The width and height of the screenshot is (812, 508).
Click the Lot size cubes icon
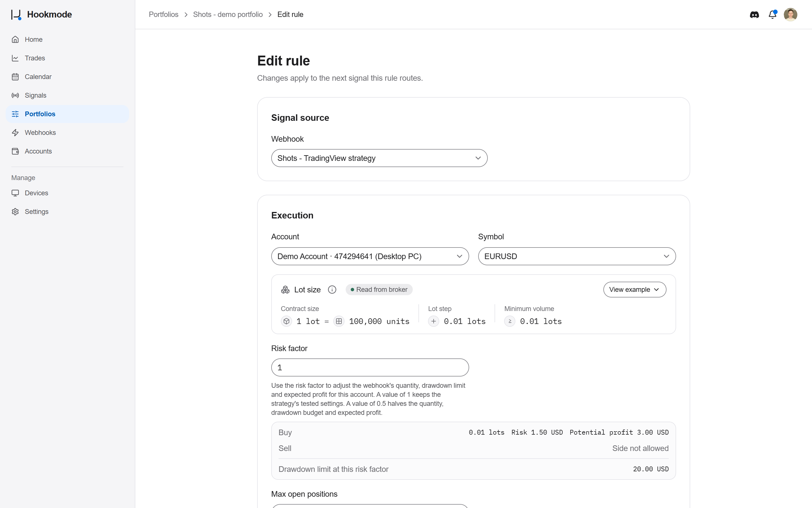pos(285,290)
